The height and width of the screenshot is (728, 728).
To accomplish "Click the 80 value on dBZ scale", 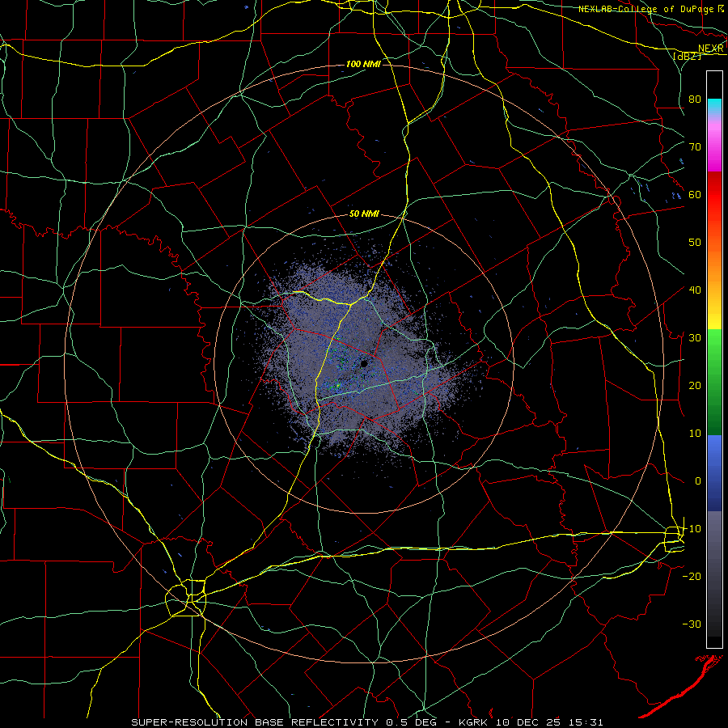I will [695, 99].
